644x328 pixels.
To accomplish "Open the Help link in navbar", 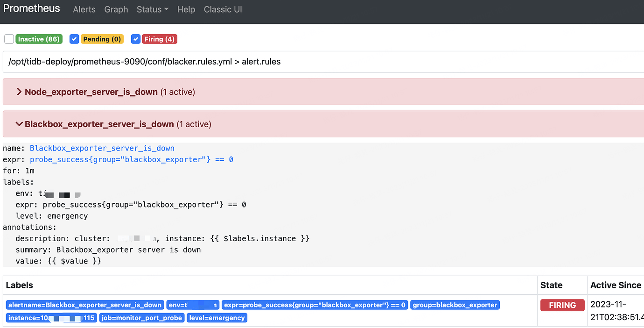I will tap(186, 9).
